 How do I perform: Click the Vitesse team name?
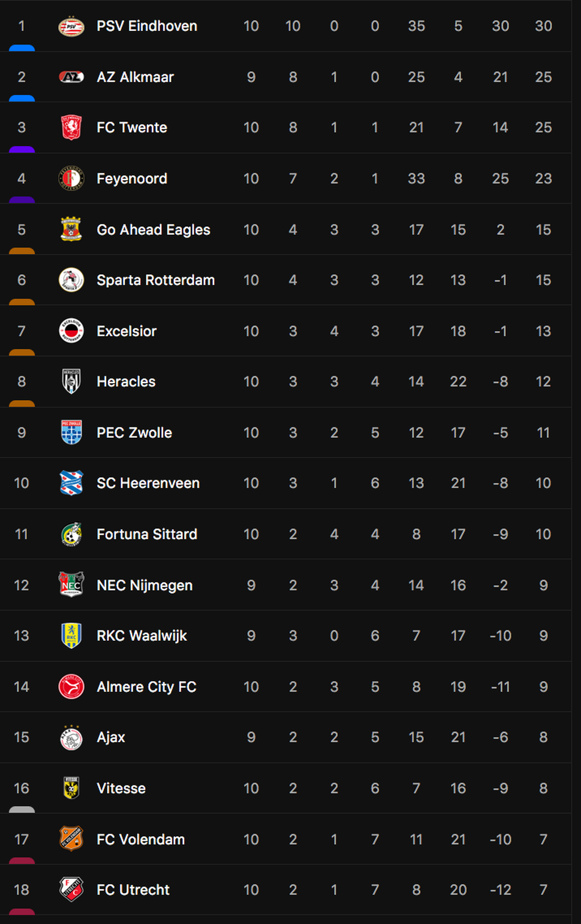pyautogui.click(x=121, y=788)
